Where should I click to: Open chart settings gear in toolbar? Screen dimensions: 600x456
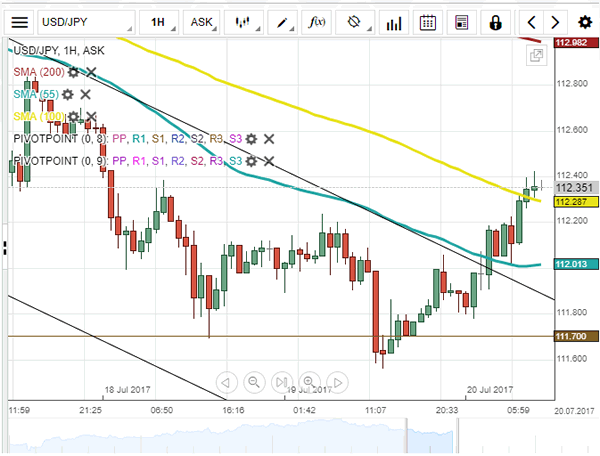585,23
